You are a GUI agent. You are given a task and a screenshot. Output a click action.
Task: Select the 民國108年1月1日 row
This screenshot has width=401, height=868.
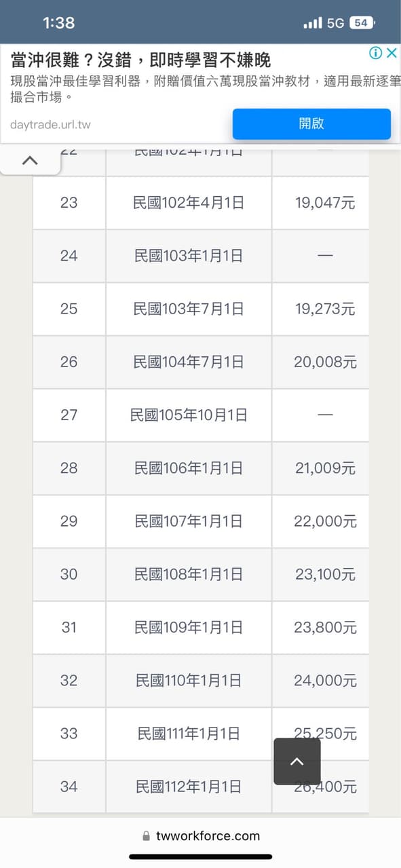(x=188, y=574)
